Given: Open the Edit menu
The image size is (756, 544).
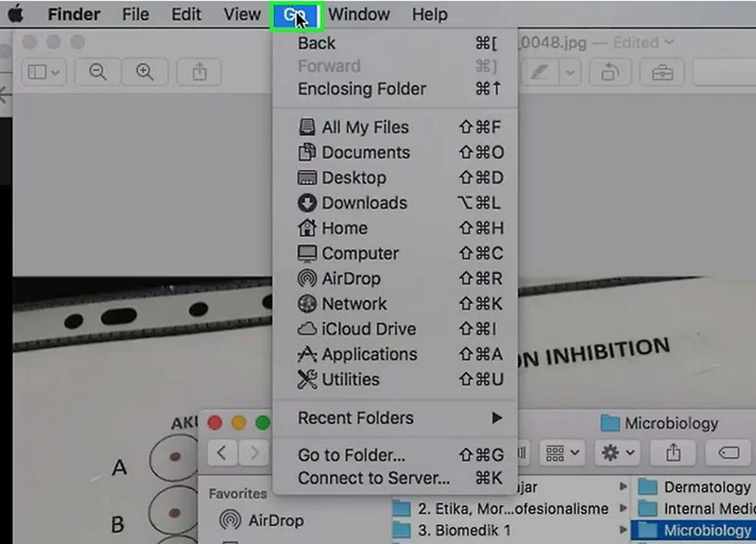Looking at the screenshot, I should coord(186,14).
